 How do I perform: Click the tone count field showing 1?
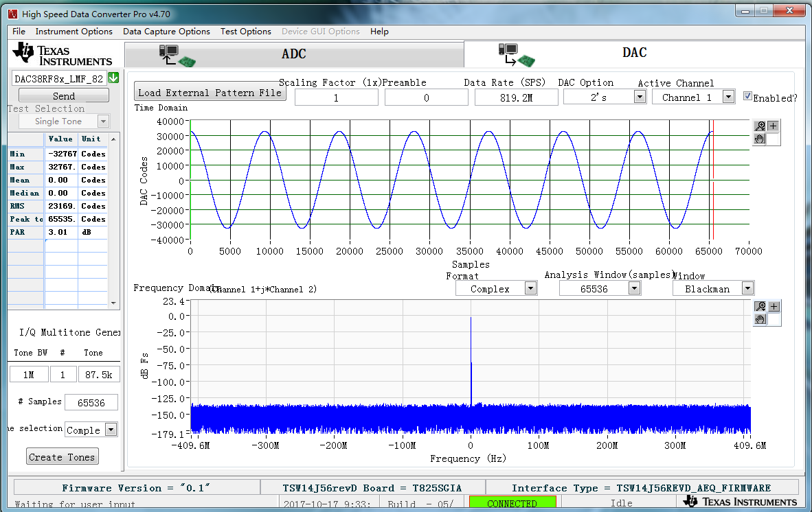point(63,375)
